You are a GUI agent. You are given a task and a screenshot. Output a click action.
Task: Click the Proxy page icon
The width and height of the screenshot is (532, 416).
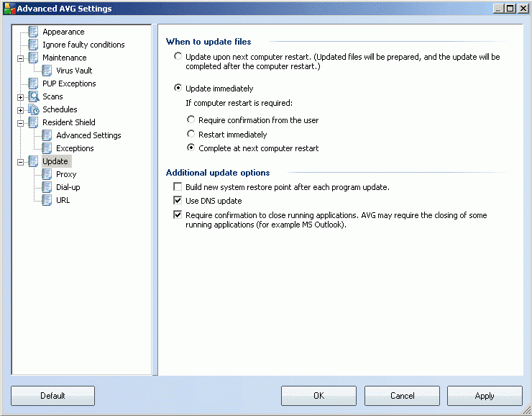47,174
